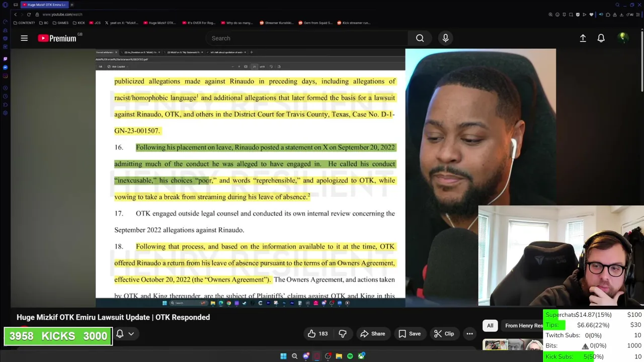Expand the subscription notification dropdown chevron
Viewport: 644px width, 362px height.
(131, 334)
